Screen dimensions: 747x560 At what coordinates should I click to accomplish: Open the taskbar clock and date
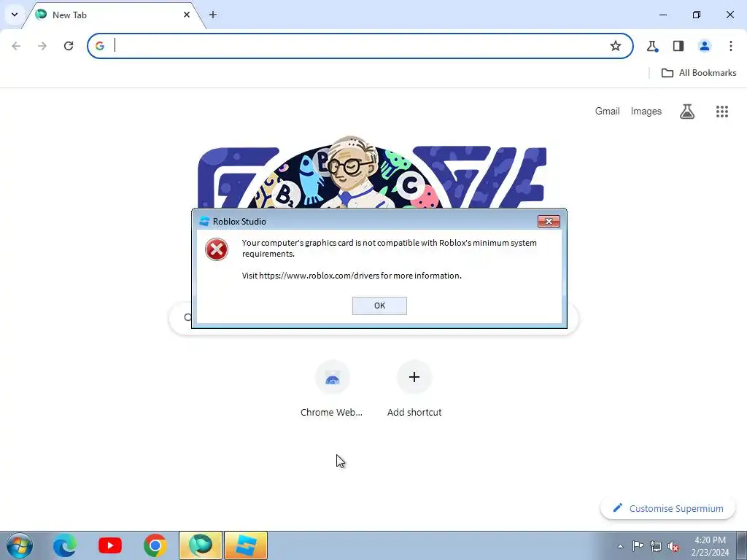click(x=711, y=545)
